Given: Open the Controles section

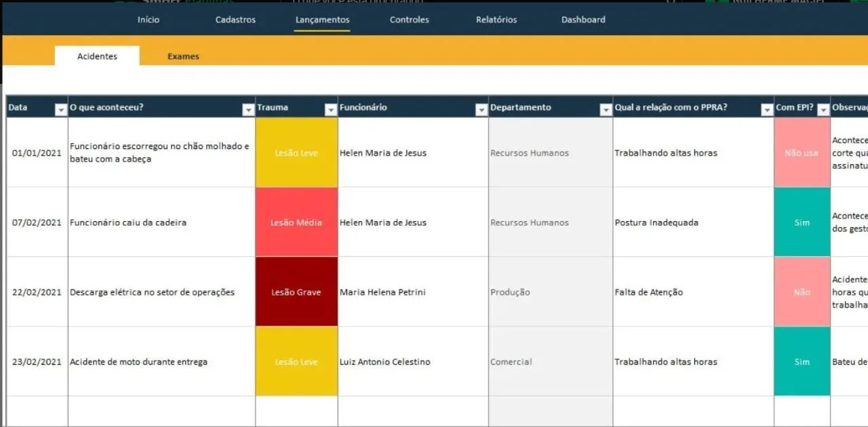Looking at the screenshot, I should pos(409,20).
